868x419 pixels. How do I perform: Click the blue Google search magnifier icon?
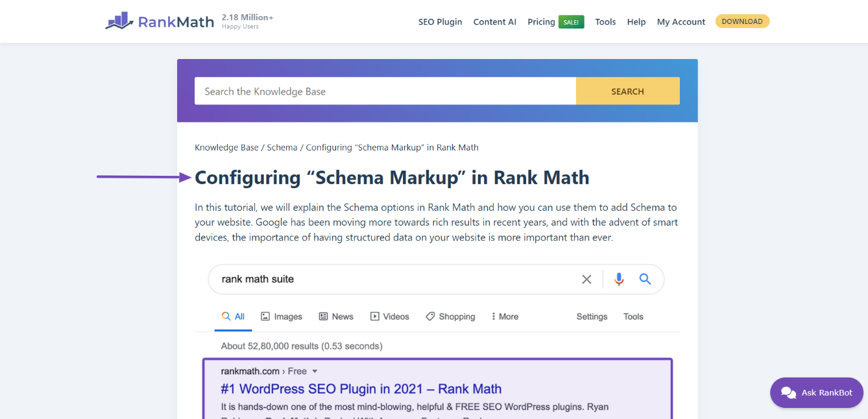click(645, 279)
